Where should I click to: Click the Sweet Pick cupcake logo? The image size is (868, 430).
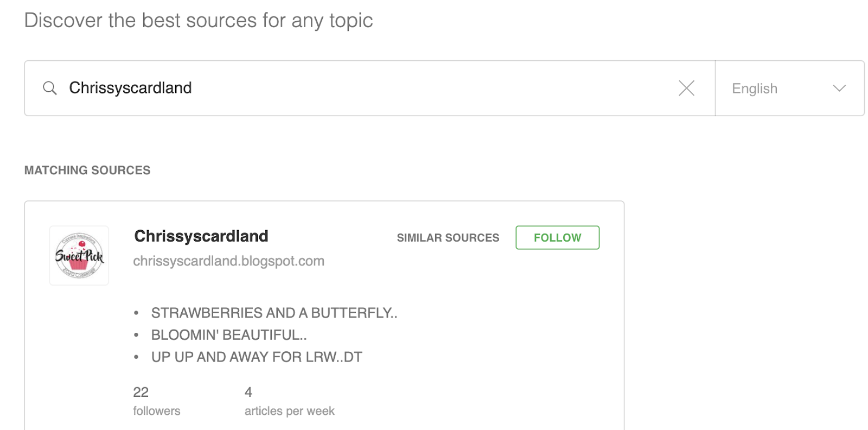79,256
